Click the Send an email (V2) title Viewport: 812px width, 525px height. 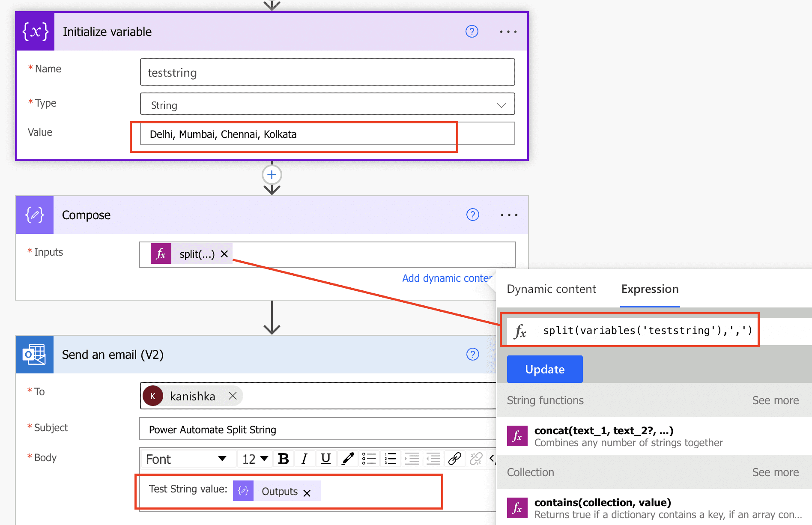113,355
